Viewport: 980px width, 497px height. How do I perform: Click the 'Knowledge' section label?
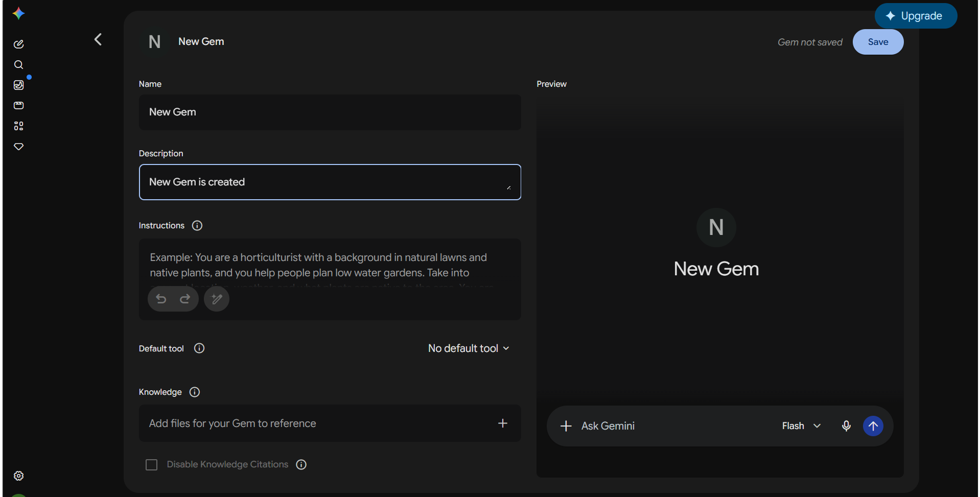(x=160, y=392)
